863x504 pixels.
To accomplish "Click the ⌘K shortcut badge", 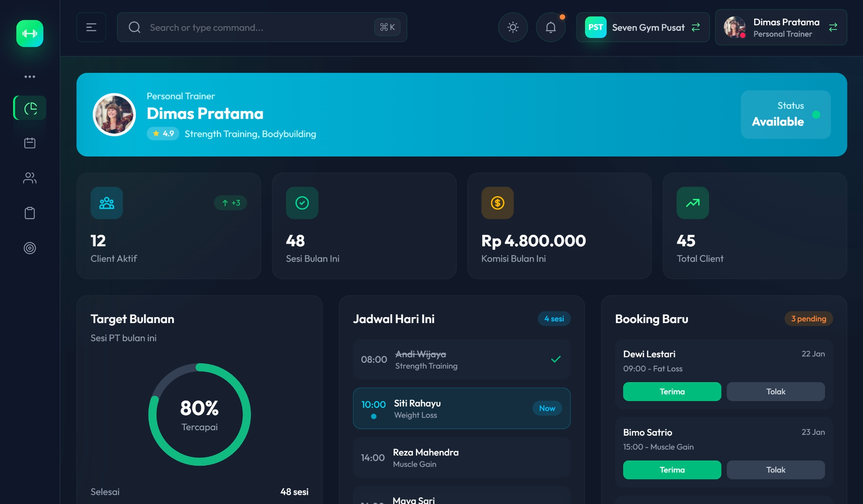I will pos(387,27).
